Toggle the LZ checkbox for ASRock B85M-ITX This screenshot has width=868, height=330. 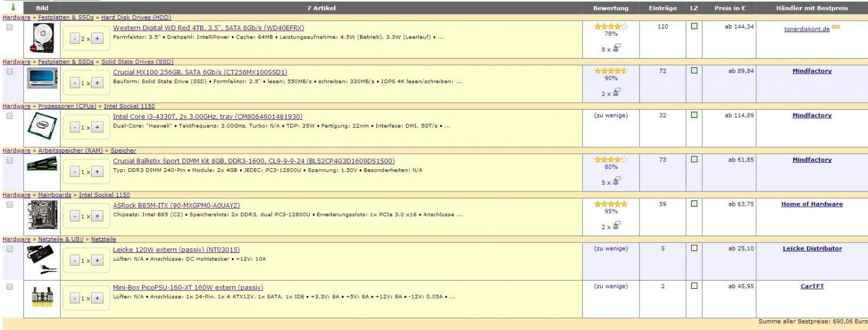tap(694, 204)
